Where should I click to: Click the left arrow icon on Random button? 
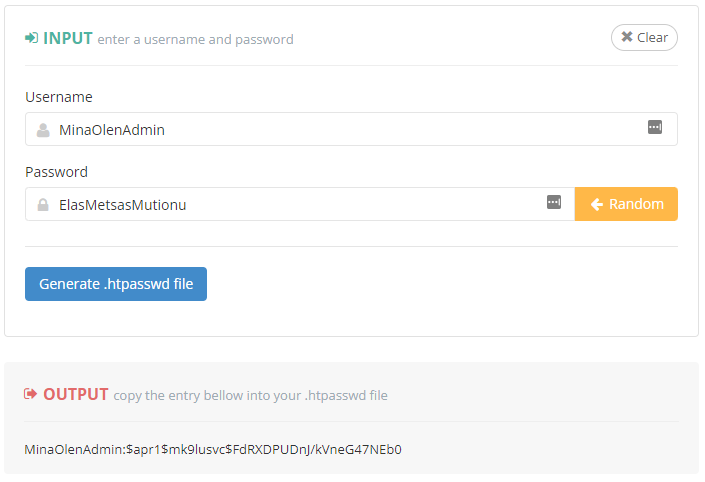tap(597, 204)
